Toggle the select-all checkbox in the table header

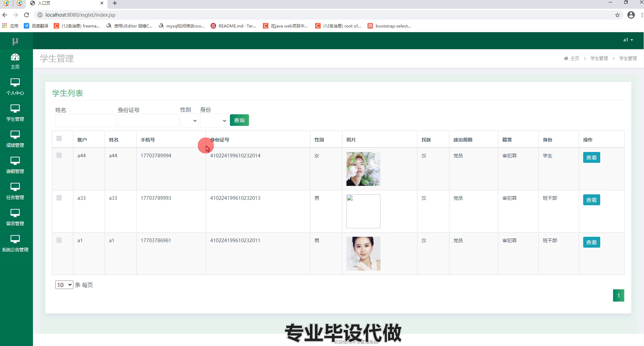pyautogui.click(x=59, y=138)
